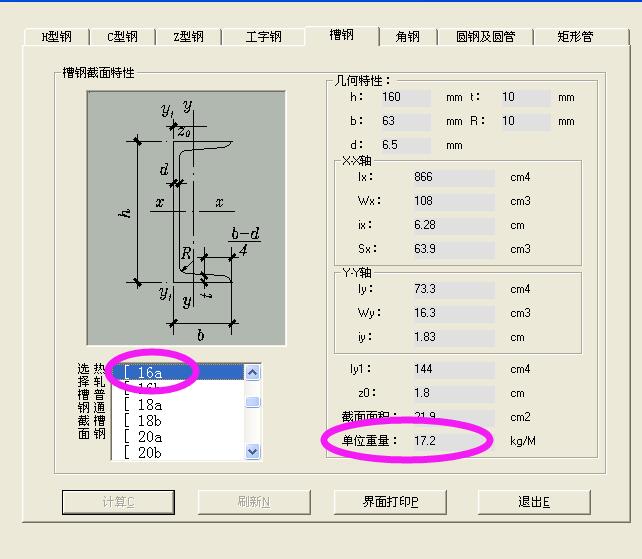Click the Iy value field 73.3
Viewport: 642px width, 559px height.
pyautogui.click(x=454, y=289)
